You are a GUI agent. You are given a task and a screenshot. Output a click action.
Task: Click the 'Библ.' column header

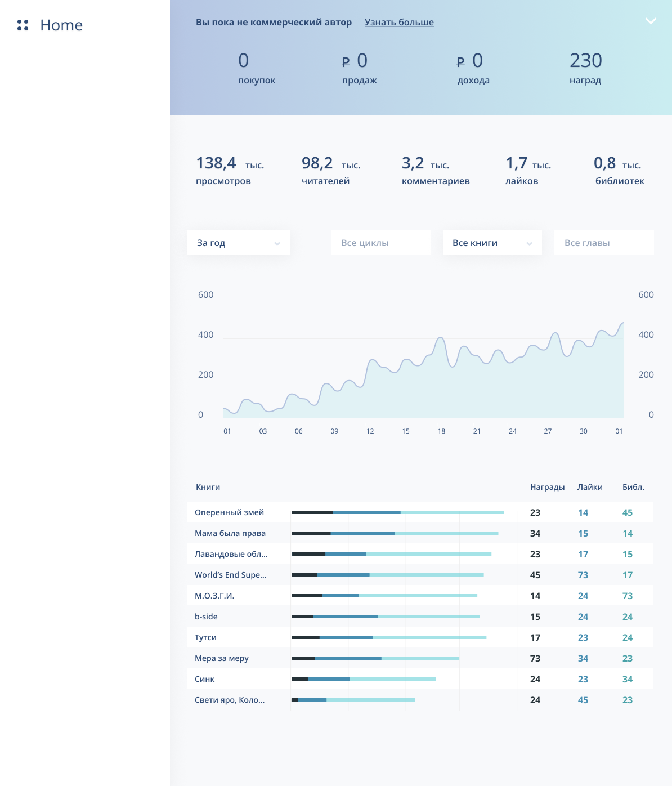tap(633, 487)
